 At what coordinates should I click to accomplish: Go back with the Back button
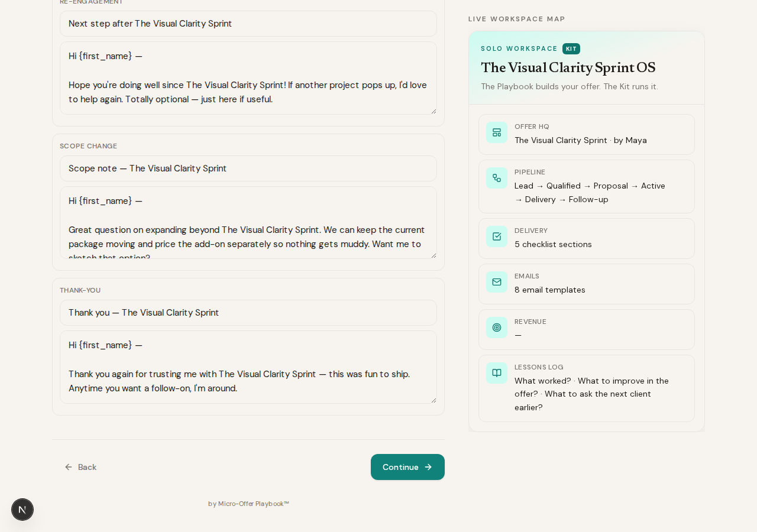80,467
